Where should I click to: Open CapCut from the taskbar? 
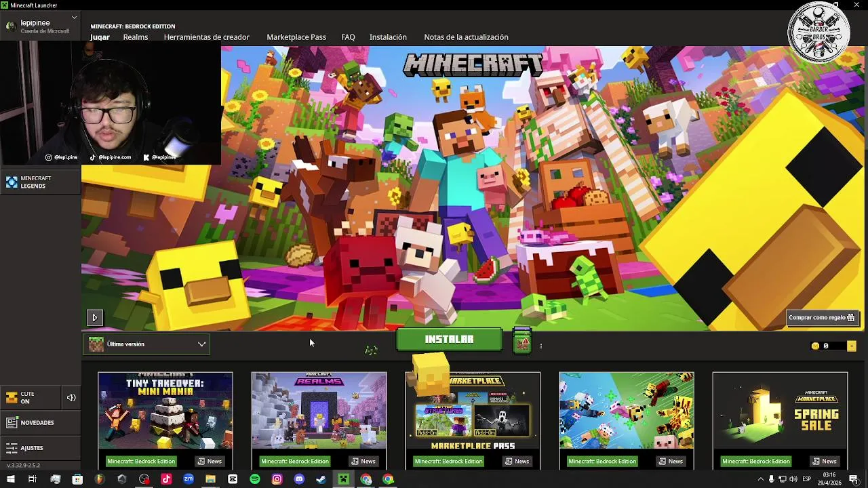pos(233,479)
